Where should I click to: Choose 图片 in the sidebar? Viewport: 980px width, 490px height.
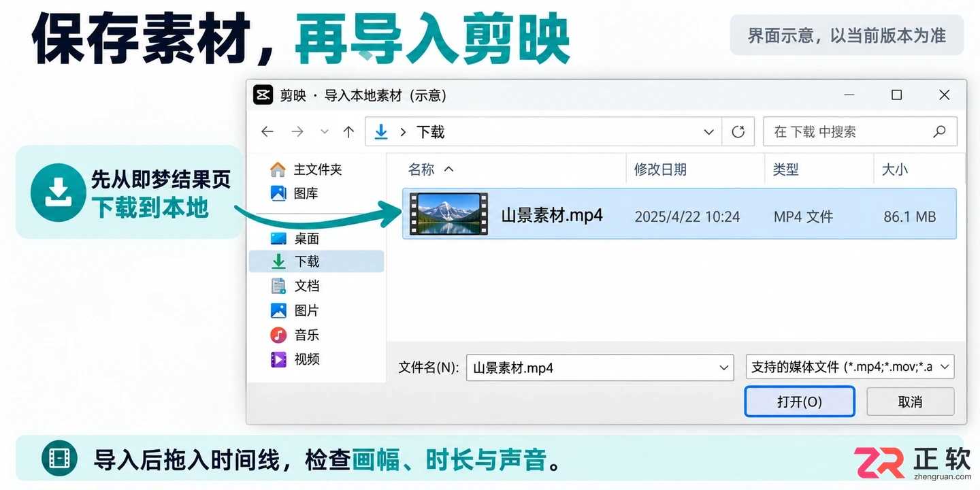click(295, 310)
